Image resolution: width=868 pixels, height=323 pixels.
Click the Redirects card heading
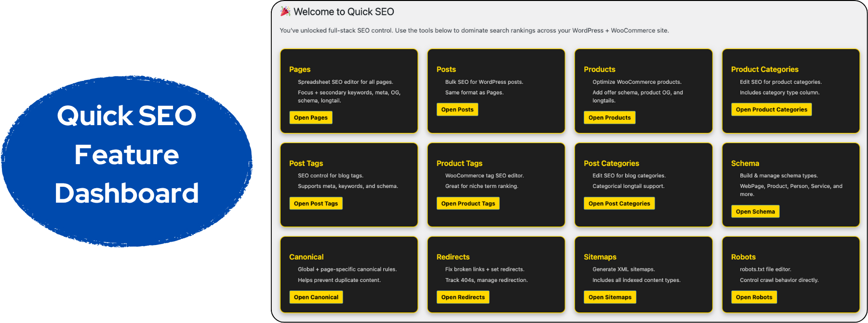pyautogui.click(x=453, y=257)
